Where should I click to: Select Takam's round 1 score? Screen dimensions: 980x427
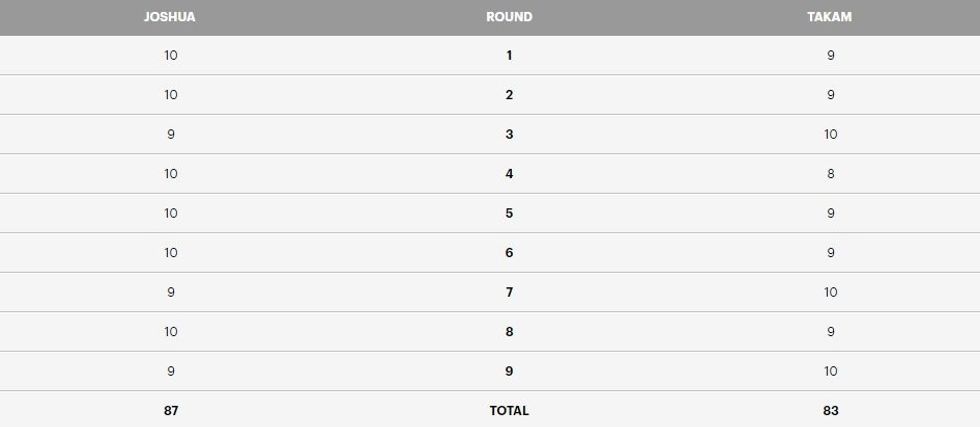click(830, 56)
